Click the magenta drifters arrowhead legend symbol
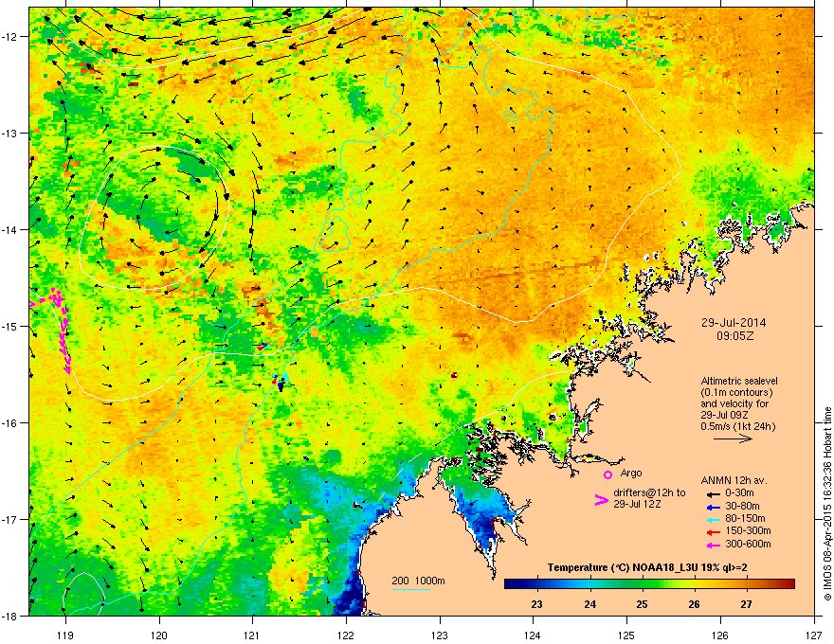 [x=601, y=499]
